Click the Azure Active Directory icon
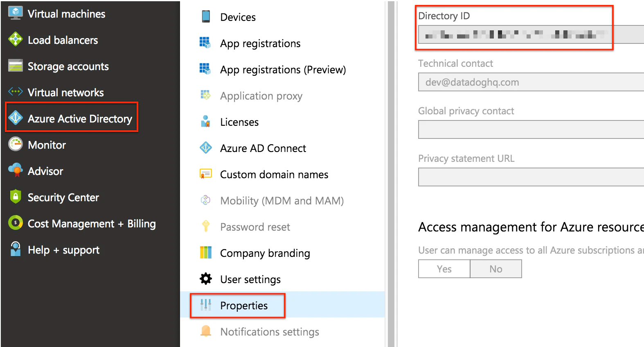Viewport: 644px width, 347px height. coord(16,118)
